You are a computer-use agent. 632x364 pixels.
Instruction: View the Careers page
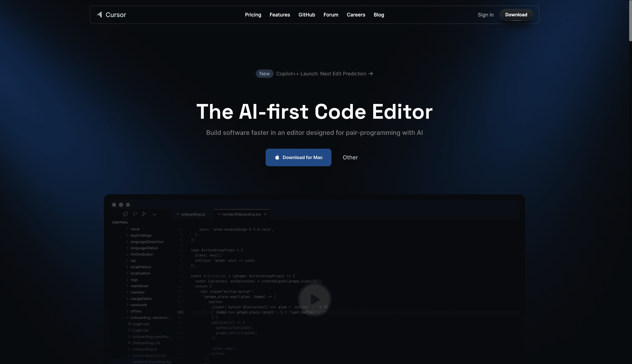(x=356, y=15)
